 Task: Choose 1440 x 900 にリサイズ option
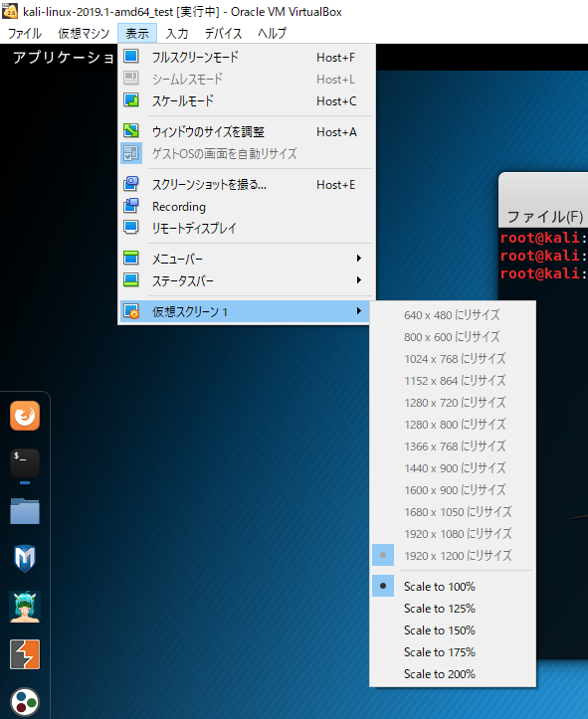point(453,467)
